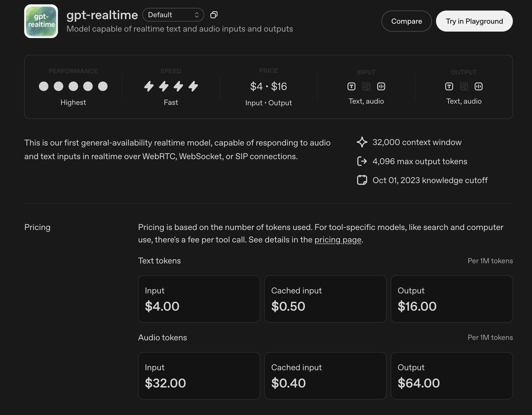Click the performance rating dots
532x415 pixels.
coord(73,86)
